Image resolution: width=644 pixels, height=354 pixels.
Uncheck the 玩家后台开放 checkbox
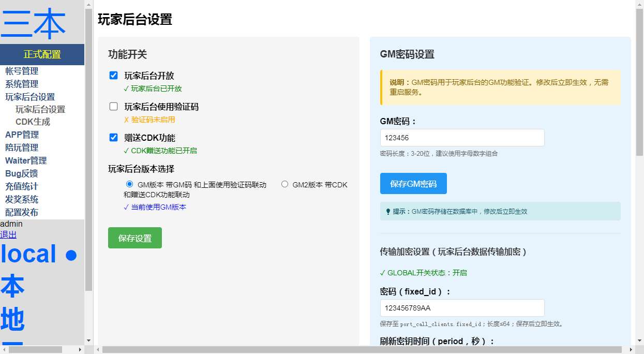click(x=114, y=76)
